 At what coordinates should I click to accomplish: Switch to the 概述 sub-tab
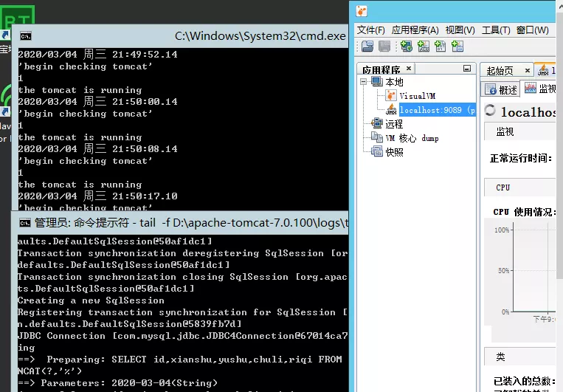(501, 89)
